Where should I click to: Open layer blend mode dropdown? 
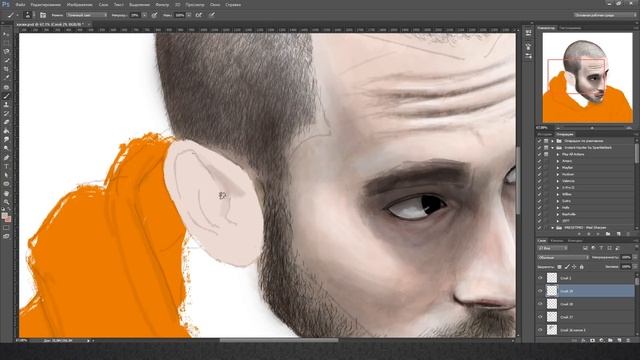click(563, 258)
